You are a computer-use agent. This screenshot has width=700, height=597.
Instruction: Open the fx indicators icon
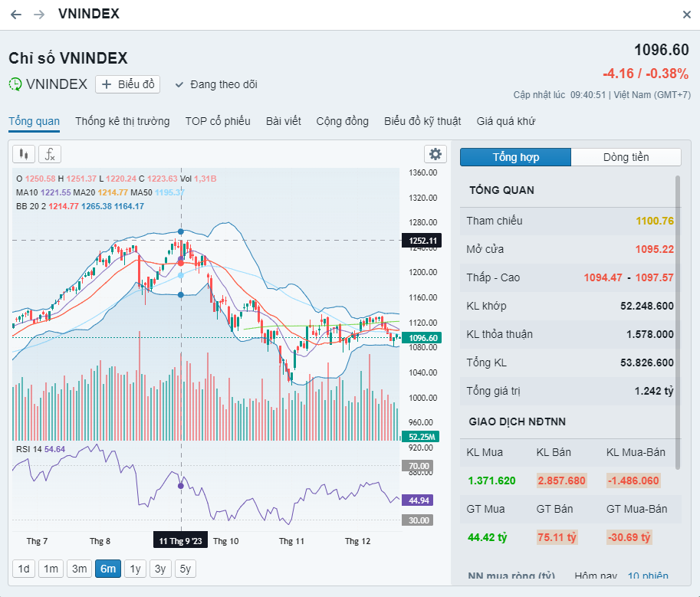(x=50, y=154)
